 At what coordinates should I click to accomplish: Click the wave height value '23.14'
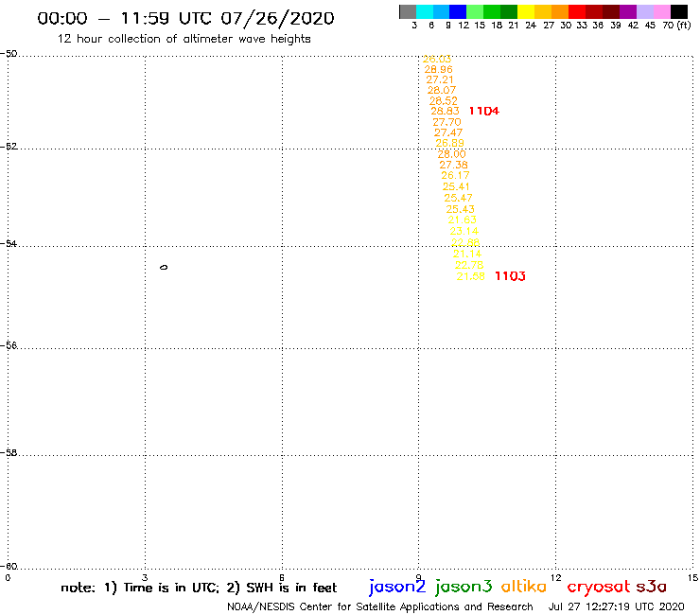[x=464, y=231]
